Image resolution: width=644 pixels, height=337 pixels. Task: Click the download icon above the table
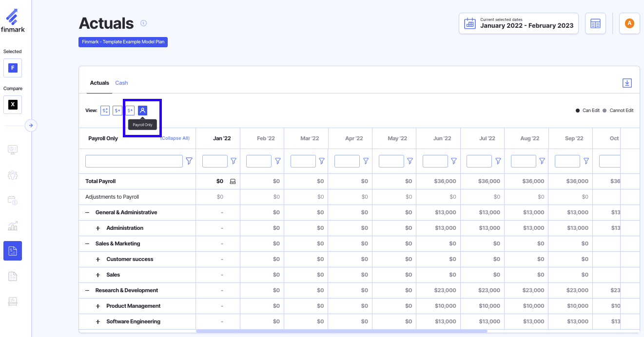pos(627,83)
